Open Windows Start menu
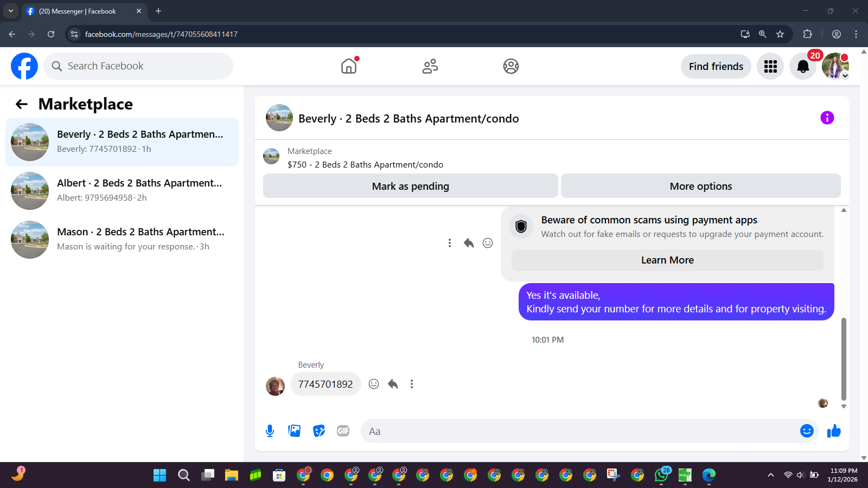Image resolution: width=868 pixels, height=488 pixels. (x=160, y=476)
